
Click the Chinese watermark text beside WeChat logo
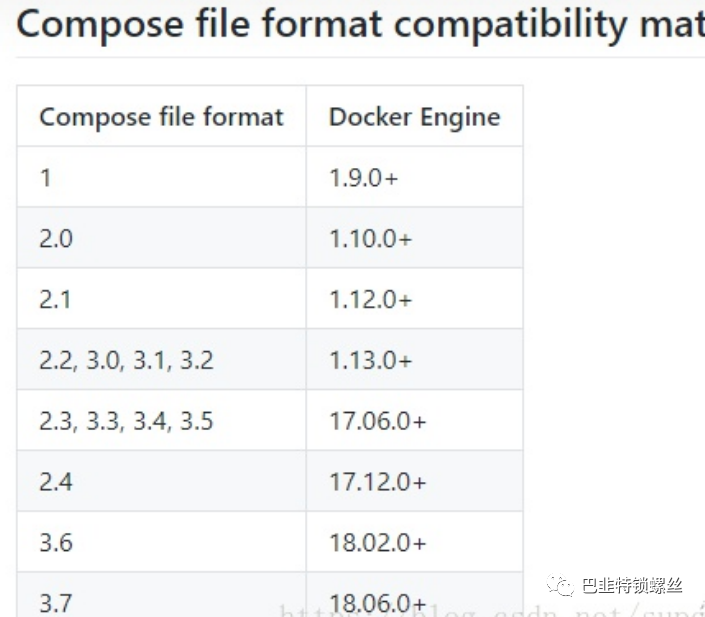632,586
